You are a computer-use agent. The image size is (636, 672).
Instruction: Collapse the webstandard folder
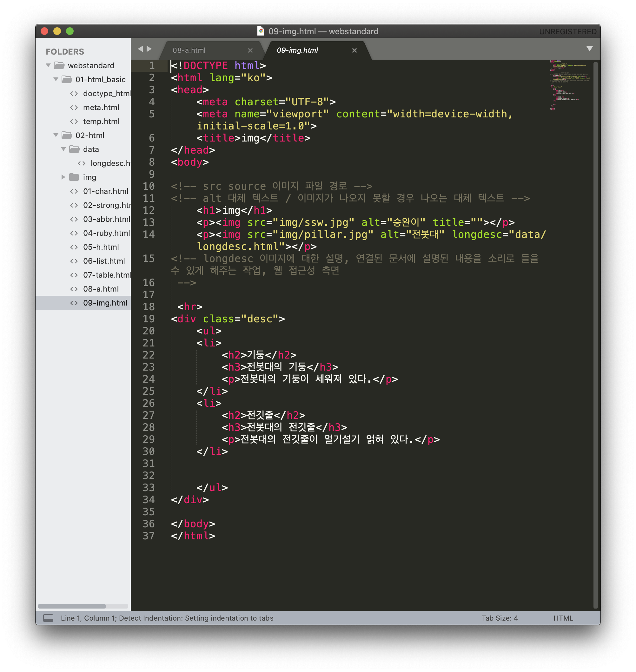point(49,65)
